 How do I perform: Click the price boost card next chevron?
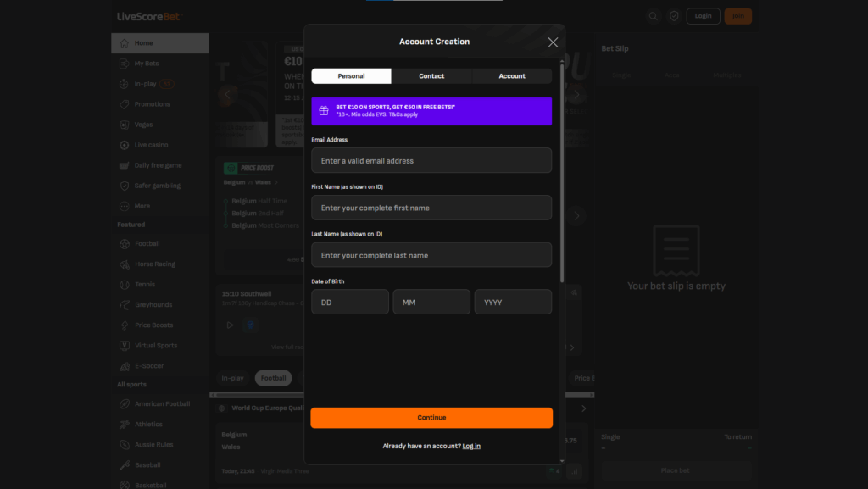576,216
